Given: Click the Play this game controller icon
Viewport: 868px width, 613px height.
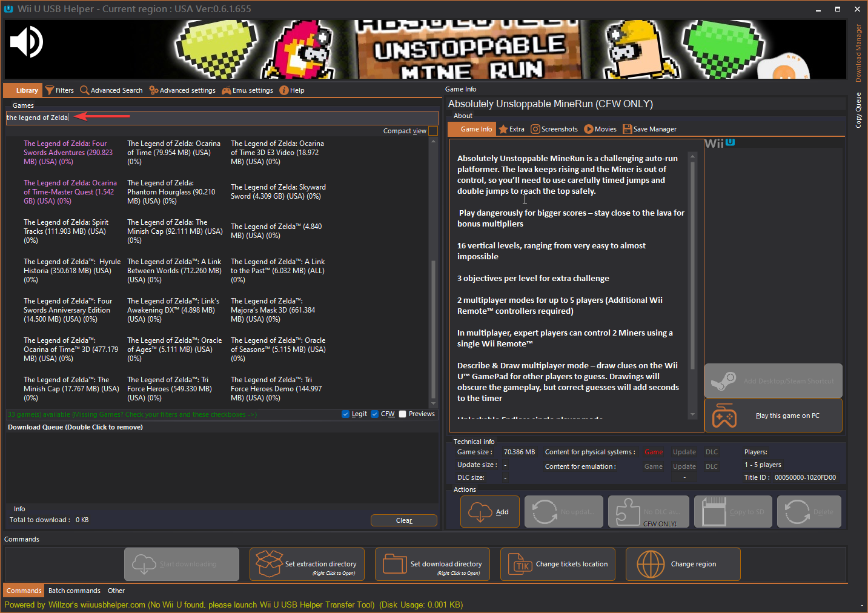Looking at the screenshot, I should coord(724,416).
